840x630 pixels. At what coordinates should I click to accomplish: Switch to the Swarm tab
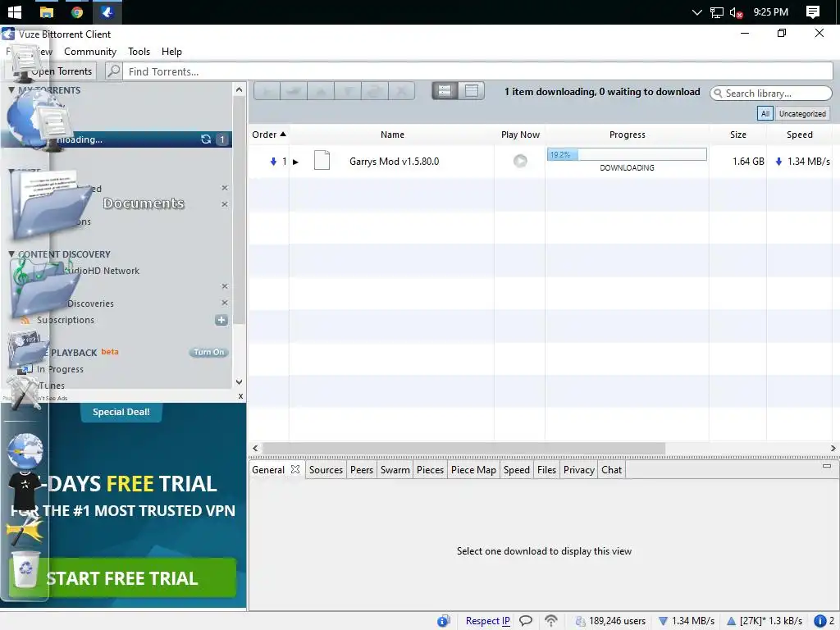395,470
